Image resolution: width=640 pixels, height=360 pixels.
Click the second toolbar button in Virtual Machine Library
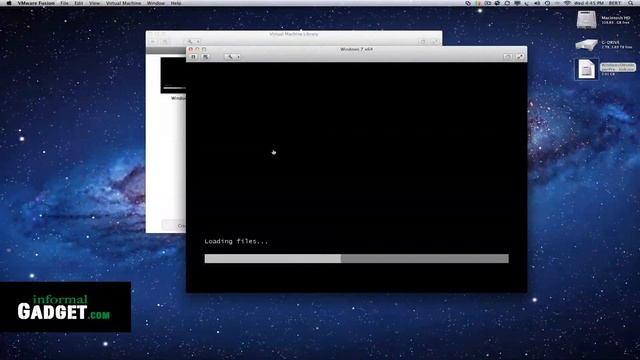165,42
